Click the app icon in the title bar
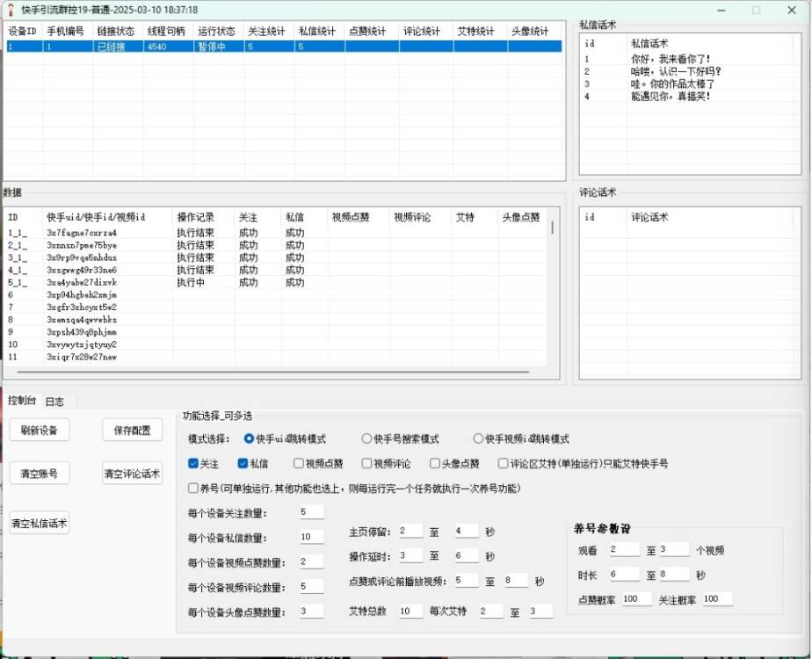 tap(9, 9)
